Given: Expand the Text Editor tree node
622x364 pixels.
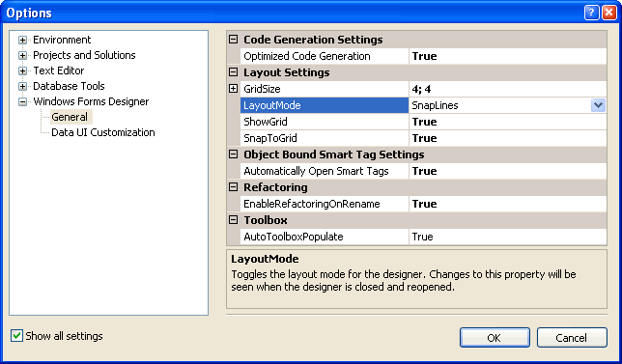Looking at the screenshot, I should (22, 71).
